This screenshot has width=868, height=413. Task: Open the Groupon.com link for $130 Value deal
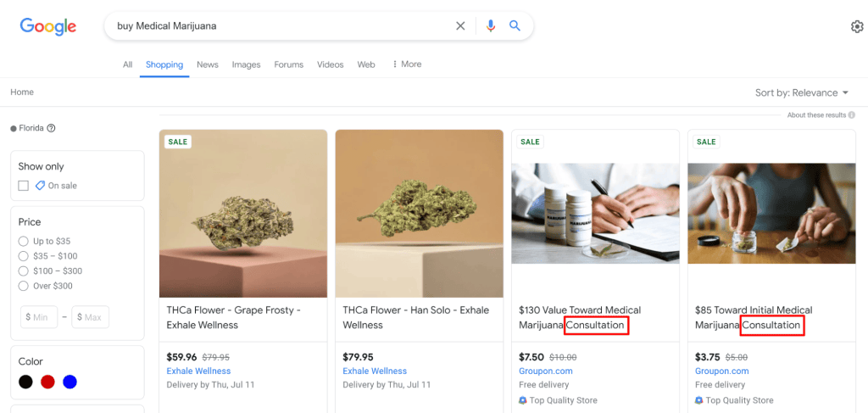[545, 371]
